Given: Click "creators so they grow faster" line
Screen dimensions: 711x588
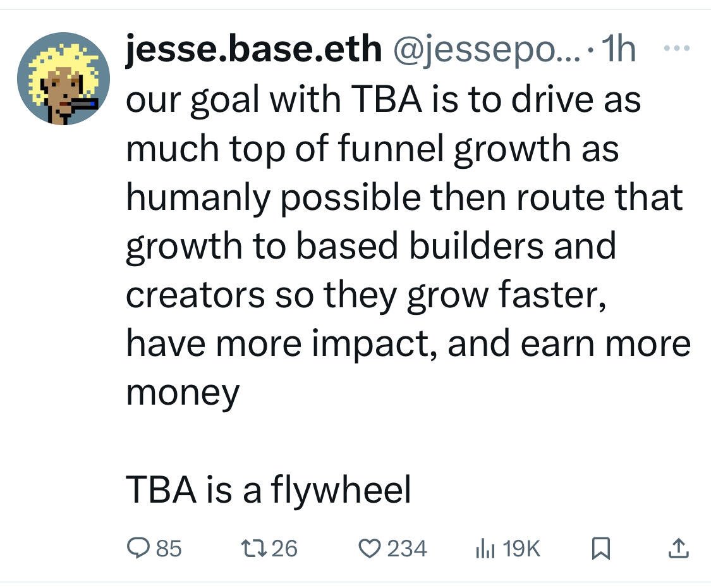Looking at the screenshot, I should click(365, 296).
